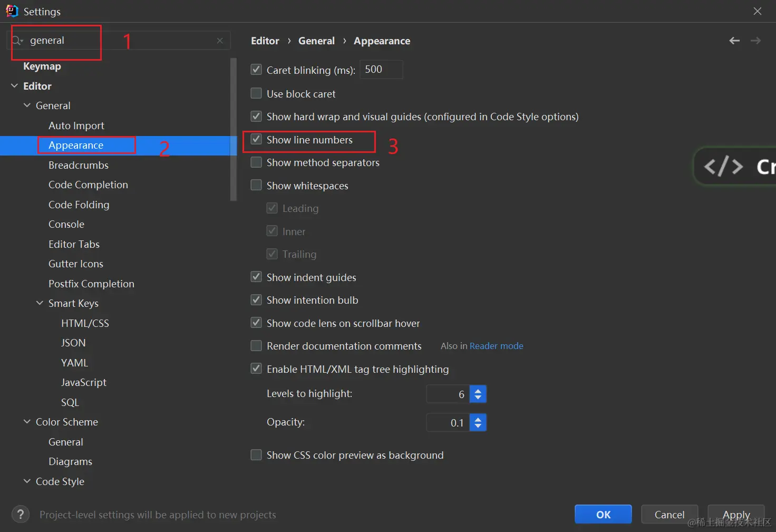Collapse the Color Scheme section
776x532 pixels.
point(27,422)
